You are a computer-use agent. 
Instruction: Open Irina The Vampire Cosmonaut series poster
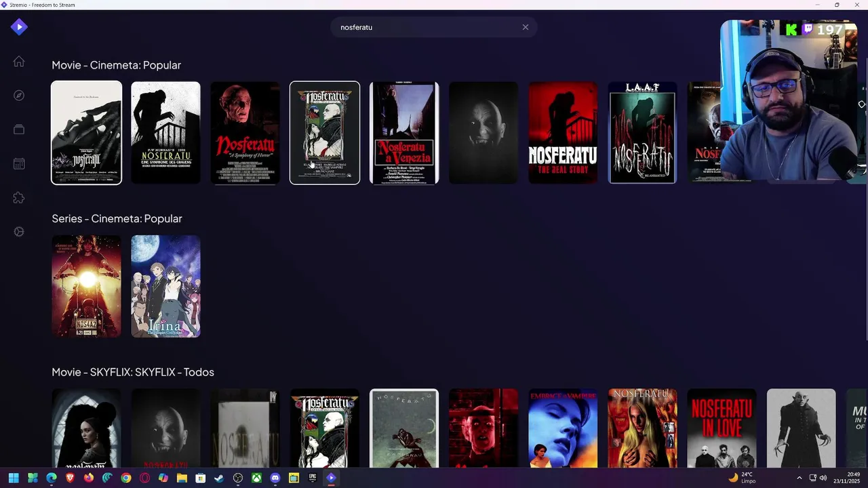[165, 286]
